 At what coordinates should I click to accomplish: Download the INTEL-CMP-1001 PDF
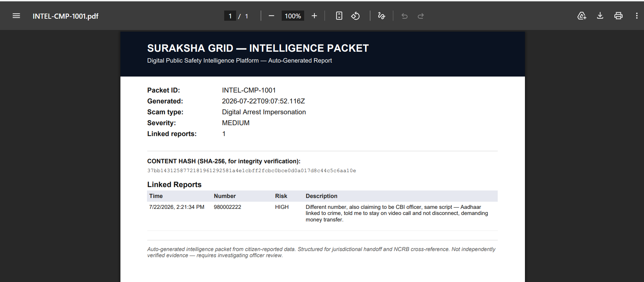click(x=600, y=16)
